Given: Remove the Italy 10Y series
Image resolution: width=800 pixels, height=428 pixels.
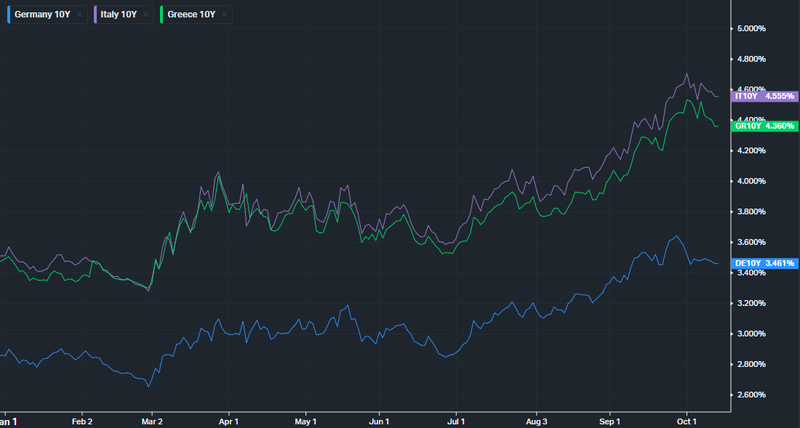Looking at the screenshot, I should 146,14.
